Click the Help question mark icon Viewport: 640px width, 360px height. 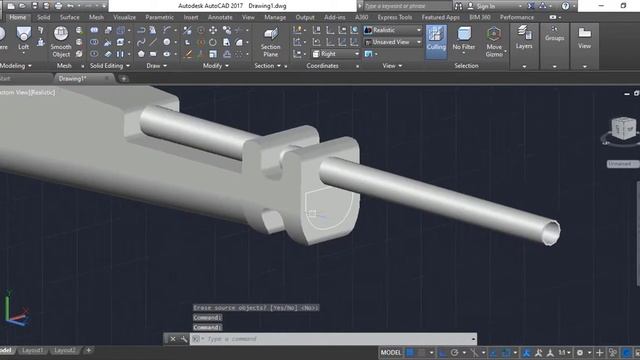tap(565, 6)
